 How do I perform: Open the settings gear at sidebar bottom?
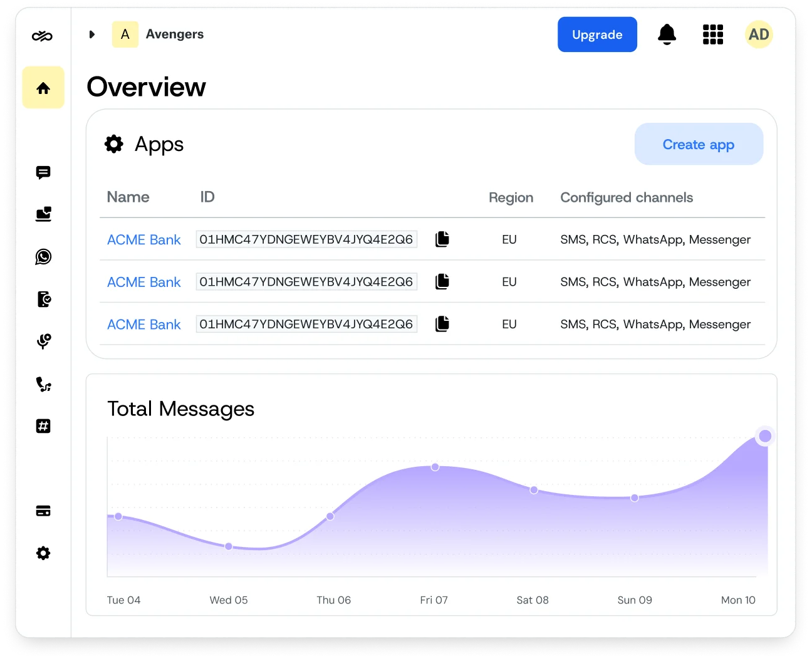(x=43, y=553)
